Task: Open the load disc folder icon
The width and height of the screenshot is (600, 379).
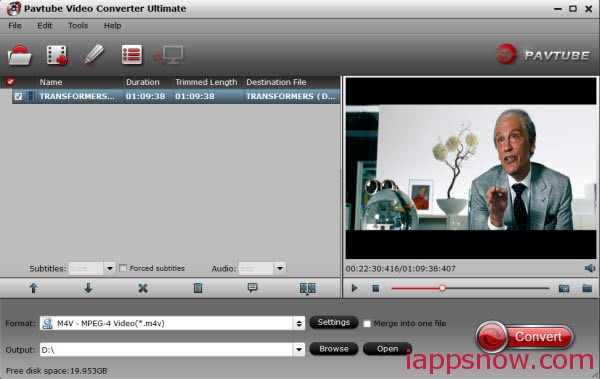Action: (20, 56)
